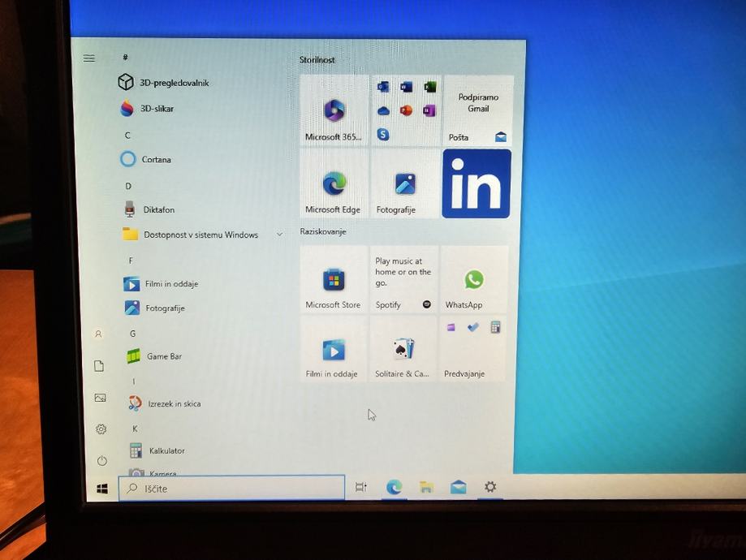This screenshot has height=560, width=746.
Task: Click the Iščite search box
Action: 231,488
